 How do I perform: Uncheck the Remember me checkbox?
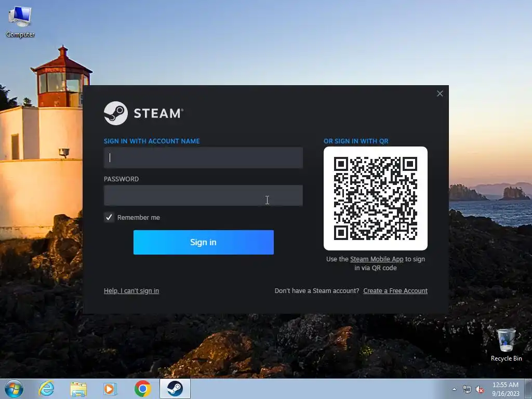point(109,217)
